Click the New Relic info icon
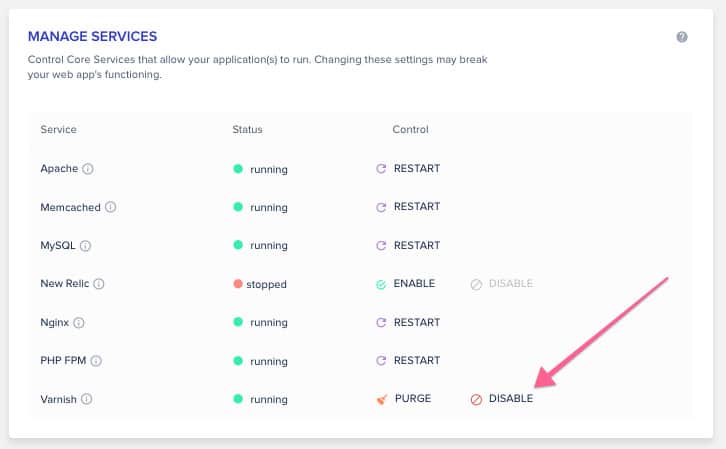The width and height of the screenshot is (726, 449). coord(99,284)
